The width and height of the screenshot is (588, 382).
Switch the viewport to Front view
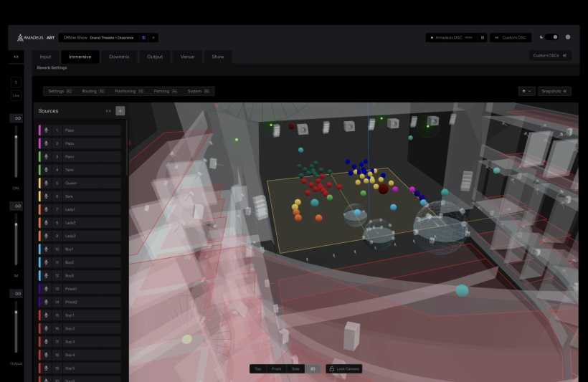276,369
